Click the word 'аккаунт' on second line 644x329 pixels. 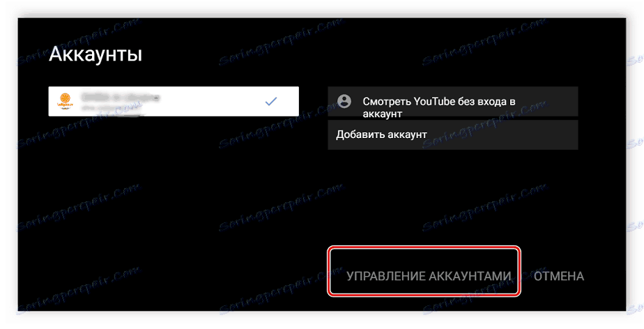click(x=382, y=114)
